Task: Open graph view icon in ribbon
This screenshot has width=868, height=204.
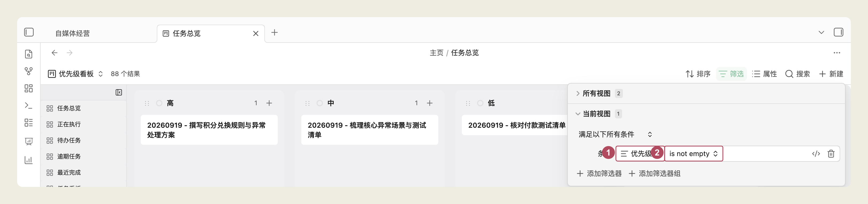Action: [29, 71]
